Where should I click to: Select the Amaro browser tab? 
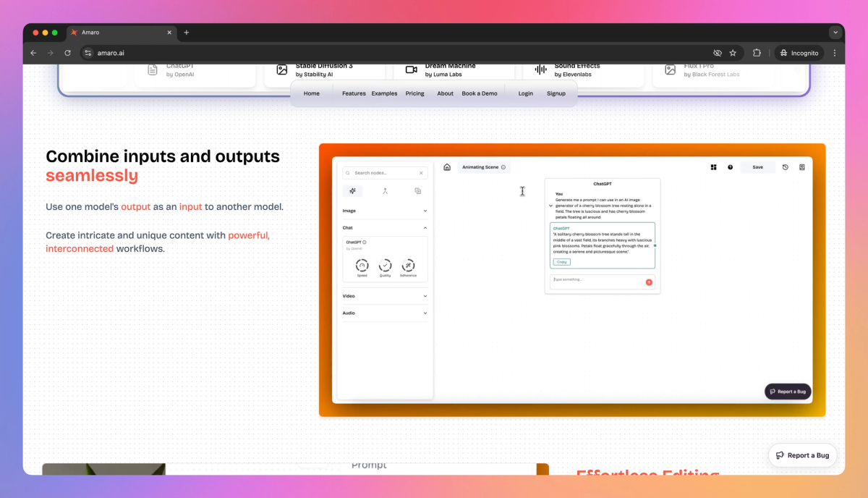[122, 33]
